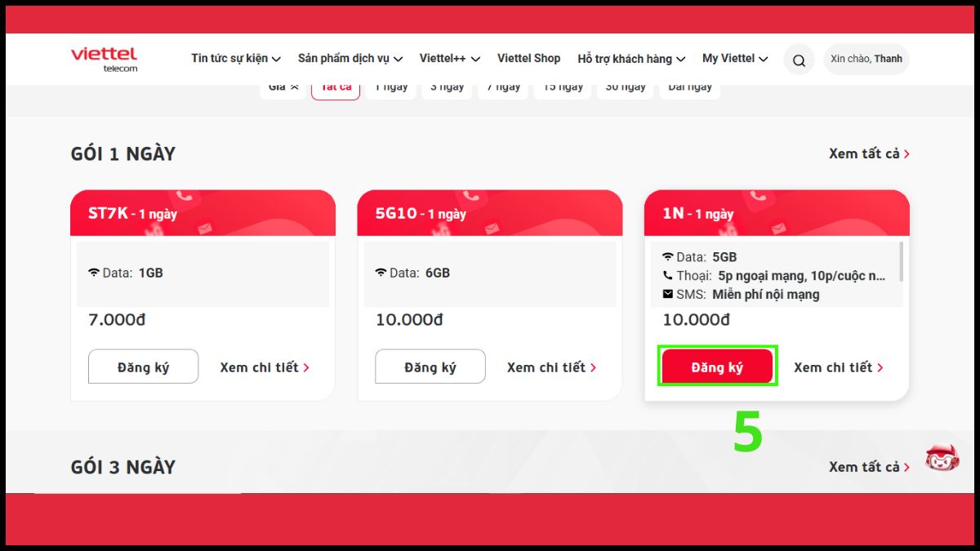Click the SMS envelope icon in 1N card
The width and height of the screenshot is (980, 551).
668,294
